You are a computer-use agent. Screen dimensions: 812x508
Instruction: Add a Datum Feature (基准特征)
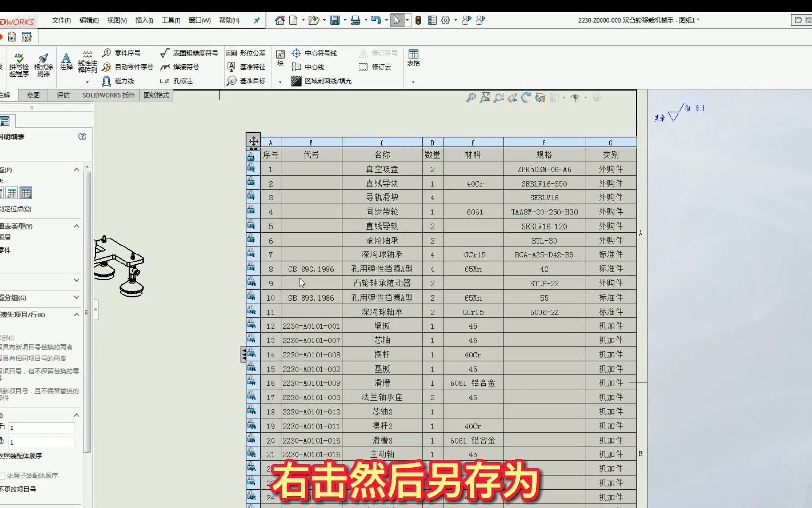pyautogui.click(x=246, y=67)
